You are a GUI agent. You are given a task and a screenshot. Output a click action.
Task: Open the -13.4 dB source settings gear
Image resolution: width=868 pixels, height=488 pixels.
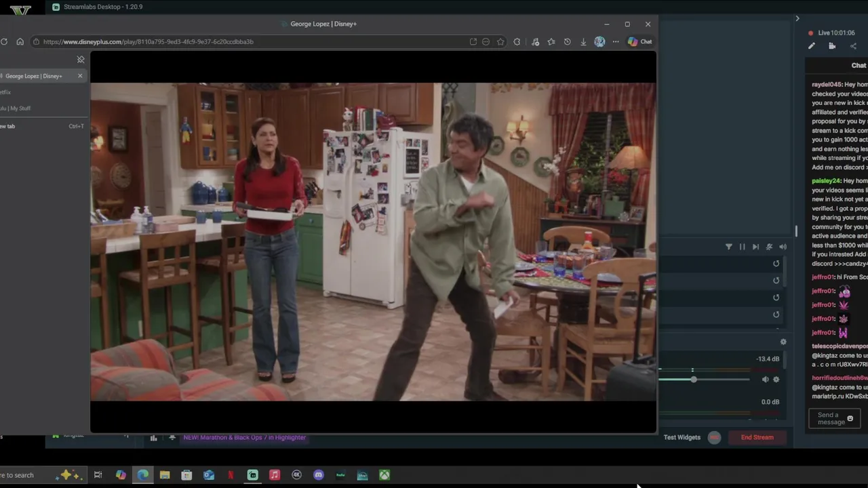coord(776,380)
